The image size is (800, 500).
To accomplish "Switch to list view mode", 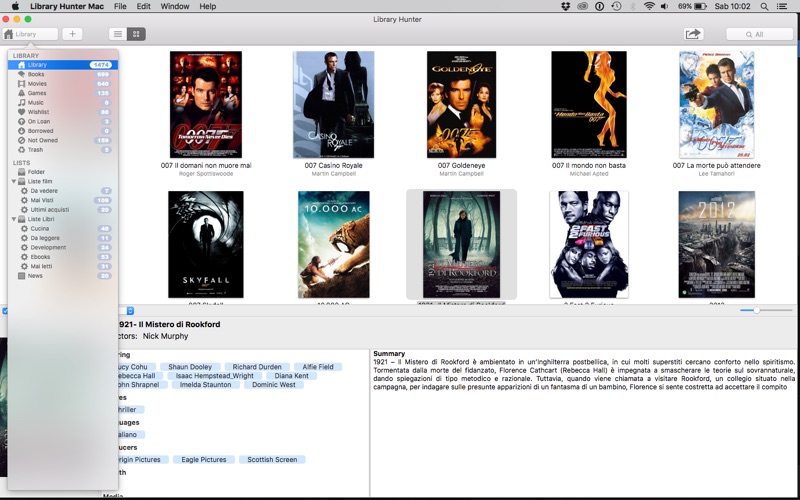I will tap(118, 34).
